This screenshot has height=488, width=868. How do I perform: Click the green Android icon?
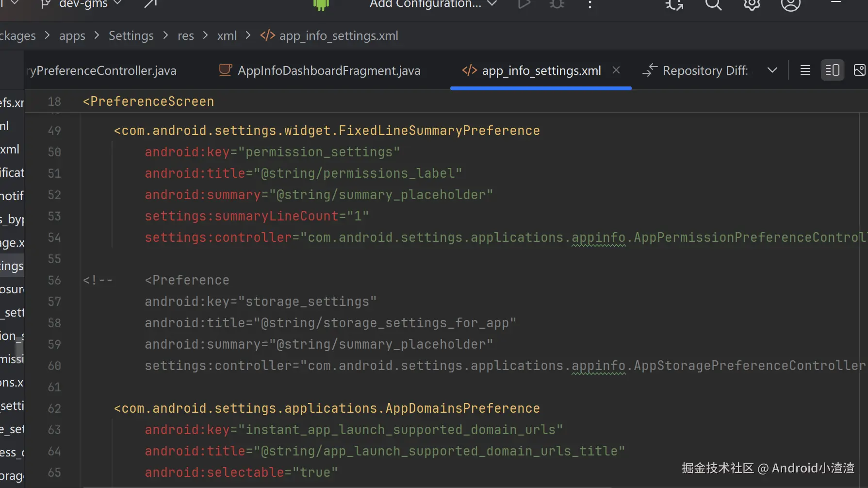[321, 4]
